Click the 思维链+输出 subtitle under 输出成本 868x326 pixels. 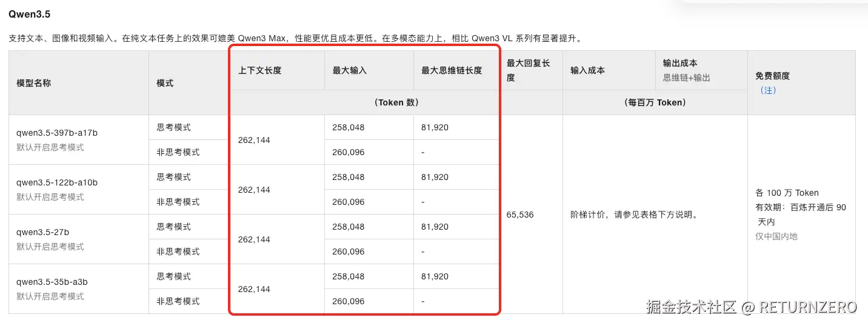pyautogui.click(x=687, y=78)
